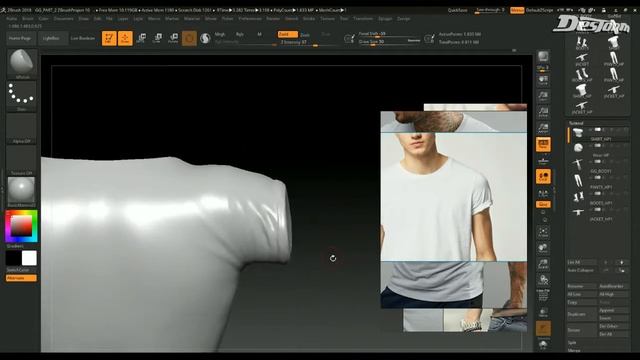This screenshot has width=640, height=360.
Task: Select the white secondary color swatch
Action: [29, 258]
